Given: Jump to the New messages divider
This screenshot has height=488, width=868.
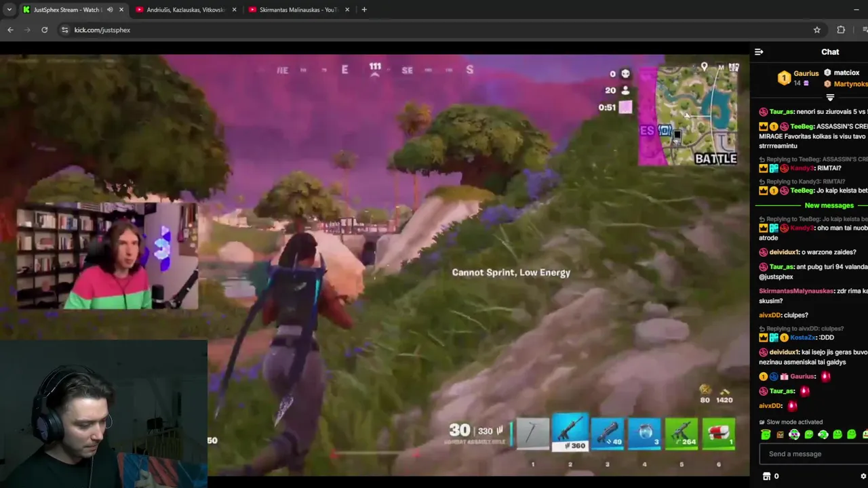Looking at the screenshot, I should [x=829, y=205].
